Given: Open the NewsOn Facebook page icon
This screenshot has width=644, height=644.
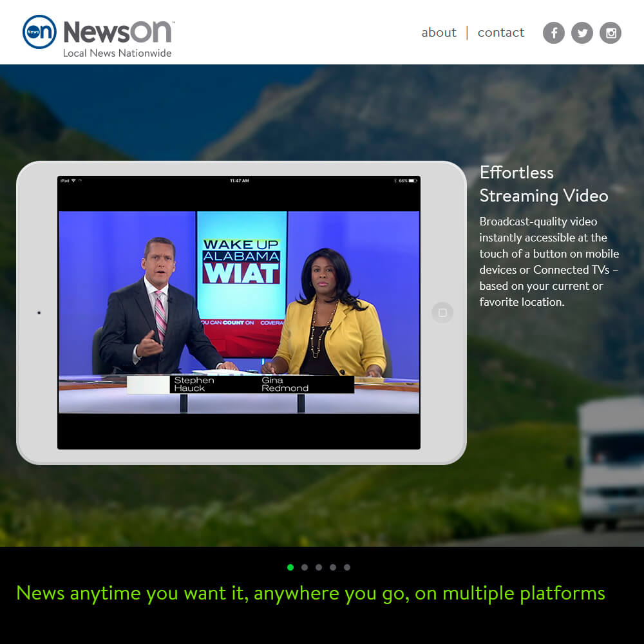Looking at the screenshot, I should click(x=554, y=33).
